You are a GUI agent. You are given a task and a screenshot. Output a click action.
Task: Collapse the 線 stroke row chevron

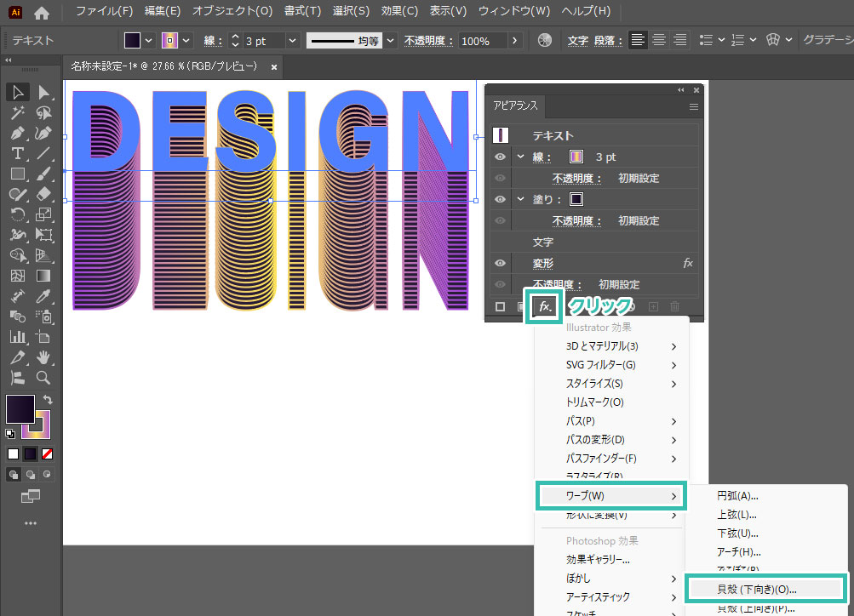click(520, 157)
